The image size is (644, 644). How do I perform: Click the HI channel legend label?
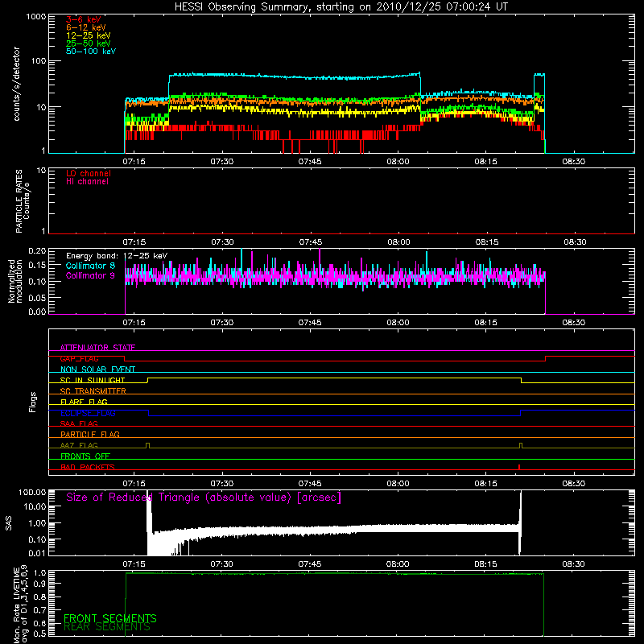pos(87,182)
